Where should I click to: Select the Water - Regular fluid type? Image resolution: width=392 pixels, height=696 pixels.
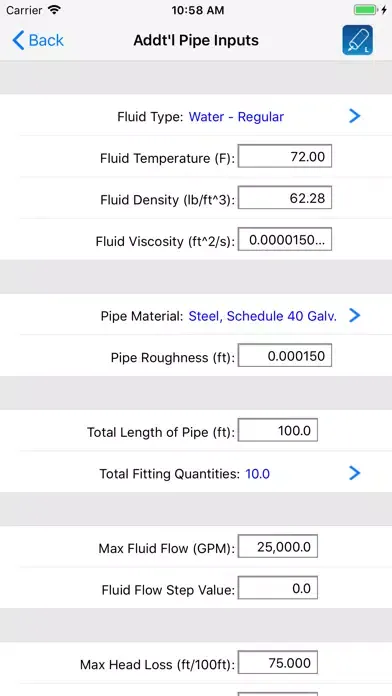click(x=236, y=117)
